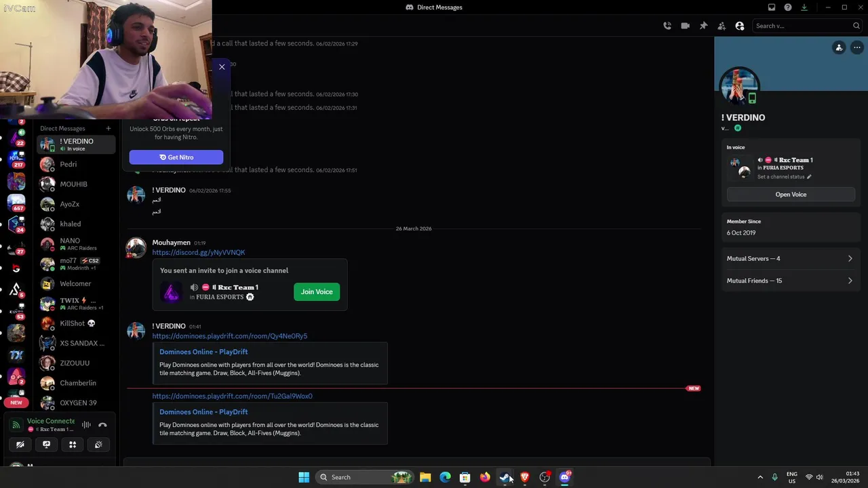This screenshot has height=488, width=868.
Task: Select the ! VERDINO conversation
Action: pyautogui.click(x=77, y=144)
